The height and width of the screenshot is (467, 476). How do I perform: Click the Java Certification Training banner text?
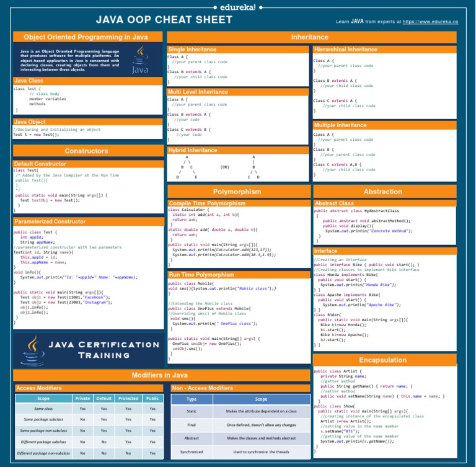click(x=104, y=350)
